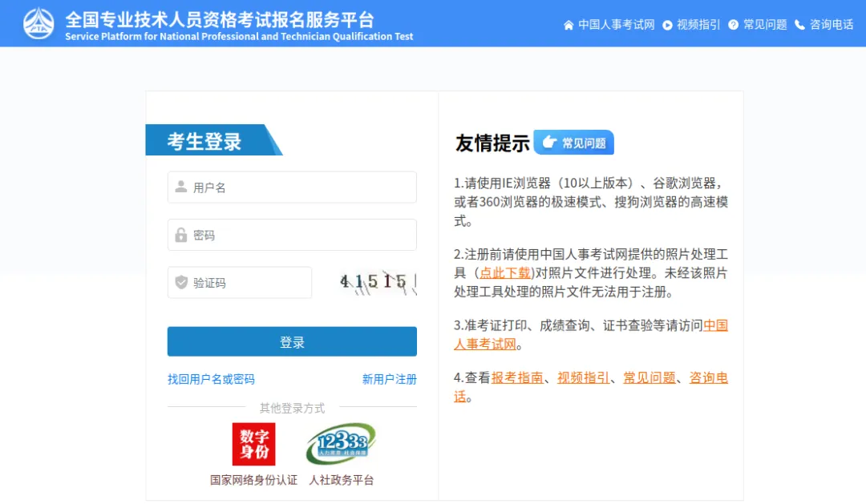This screenshot has height=504, width=866.
Task: Open the 找回用户名或密码 link
Action: pos(211,379)
